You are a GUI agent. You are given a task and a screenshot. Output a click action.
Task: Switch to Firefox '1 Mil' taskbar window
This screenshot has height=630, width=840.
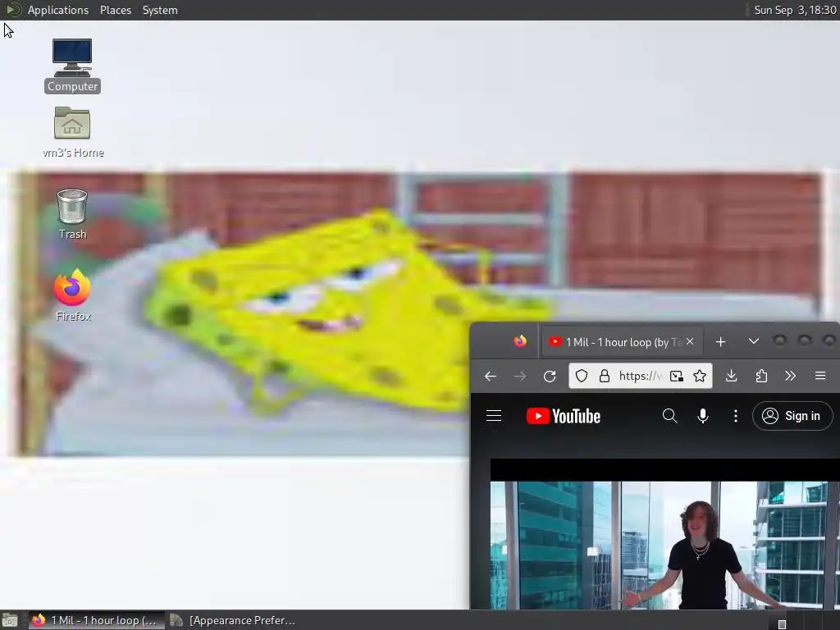click(95, 620)
